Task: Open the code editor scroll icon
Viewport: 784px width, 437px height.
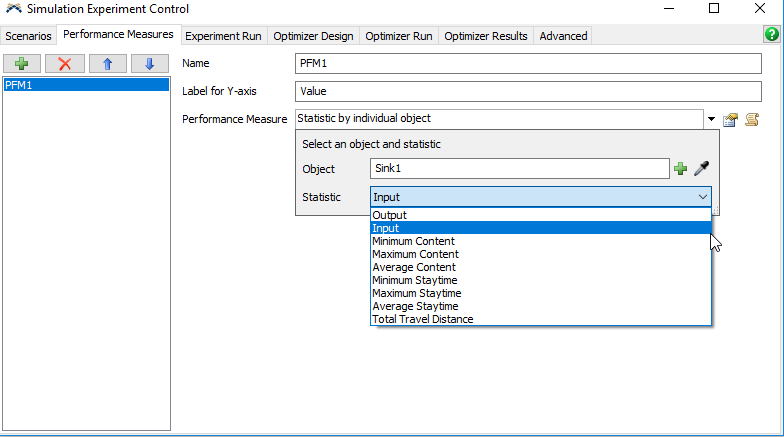Action: pyautogui.click(x=752, y=119)
